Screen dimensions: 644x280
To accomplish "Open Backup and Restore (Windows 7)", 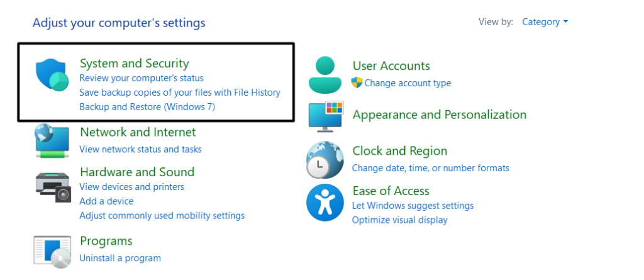I will pos(147,107).
